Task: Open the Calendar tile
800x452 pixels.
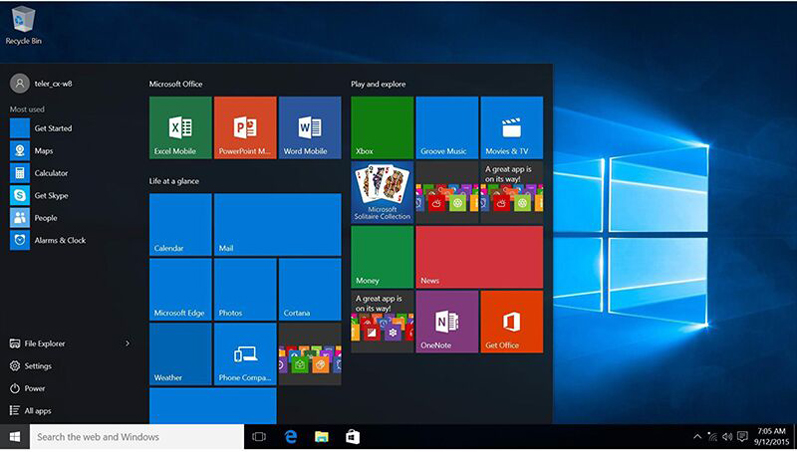Action: (180, 224)
